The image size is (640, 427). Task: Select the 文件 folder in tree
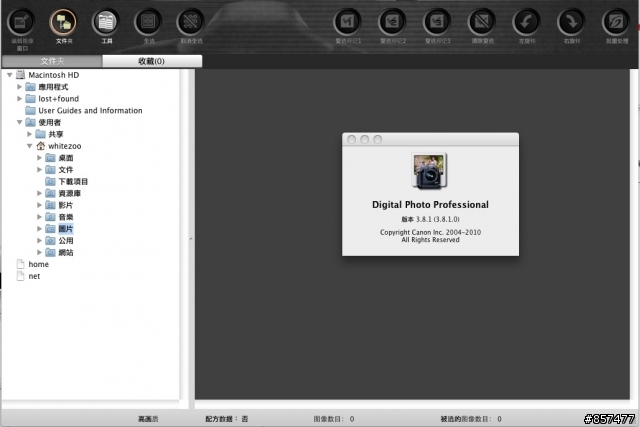point(66,170)
